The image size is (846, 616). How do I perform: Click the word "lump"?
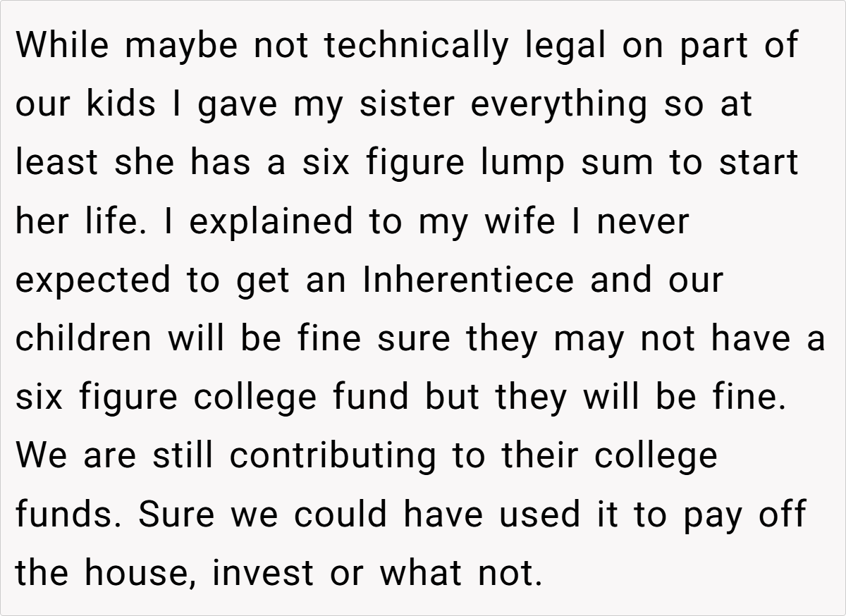523,163
